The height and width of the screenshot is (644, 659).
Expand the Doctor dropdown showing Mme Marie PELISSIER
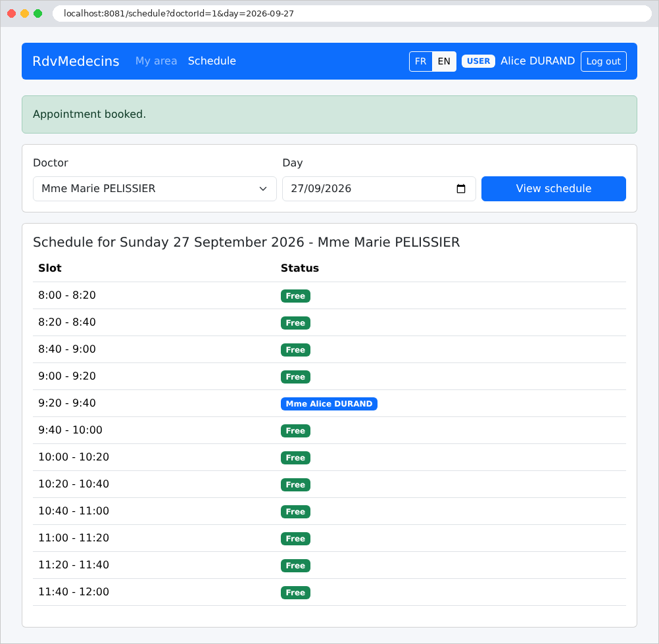pos(155,189)
